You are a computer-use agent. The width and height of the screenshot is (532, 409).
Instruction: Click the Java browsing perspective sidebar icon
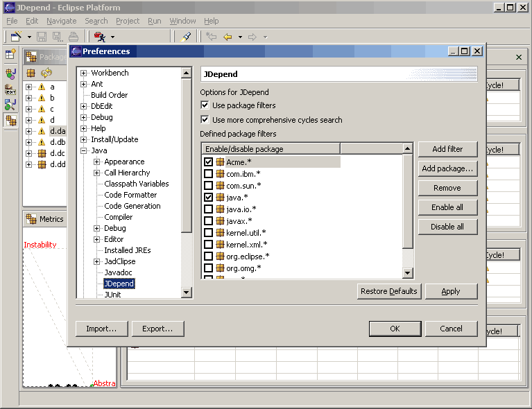(x=10, y=105)
